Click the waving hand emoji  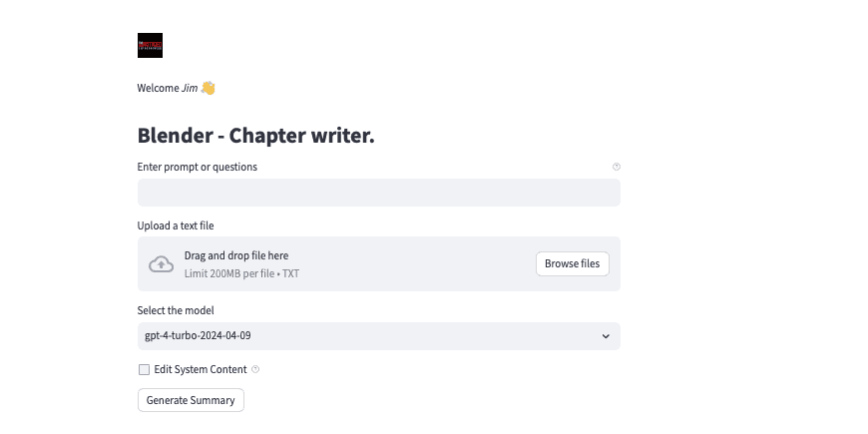click(x=209, y=88)
